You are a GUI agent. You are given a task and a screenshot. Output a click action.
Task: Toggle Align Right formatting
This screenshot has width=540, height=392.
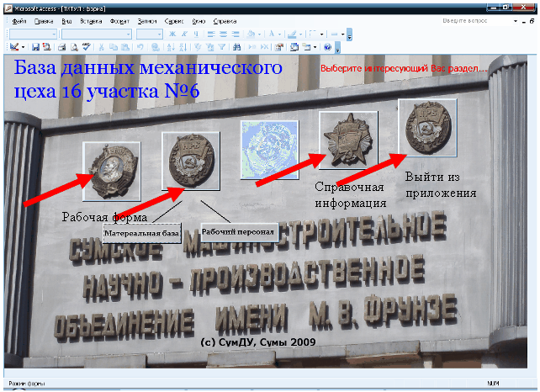236,34
